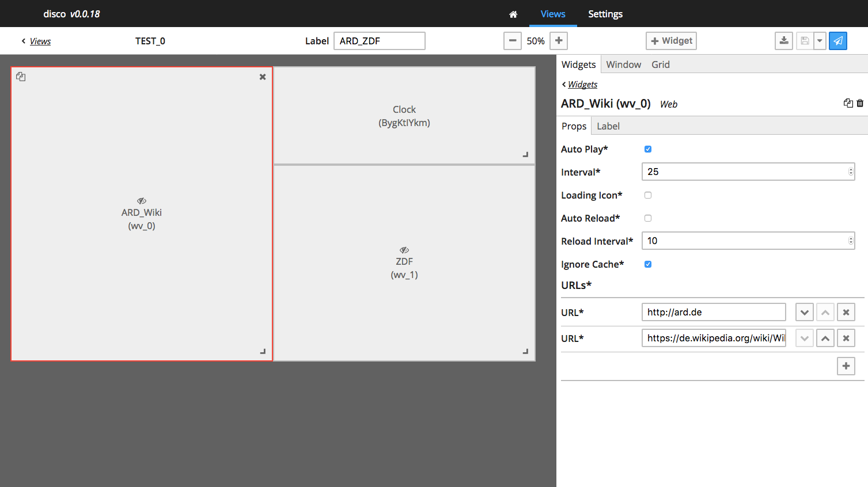Image resolution: width=868 pixels, height=487 pixels.
Task: Remove the wikipedia URL entry
Action: [x=846, y=338]
